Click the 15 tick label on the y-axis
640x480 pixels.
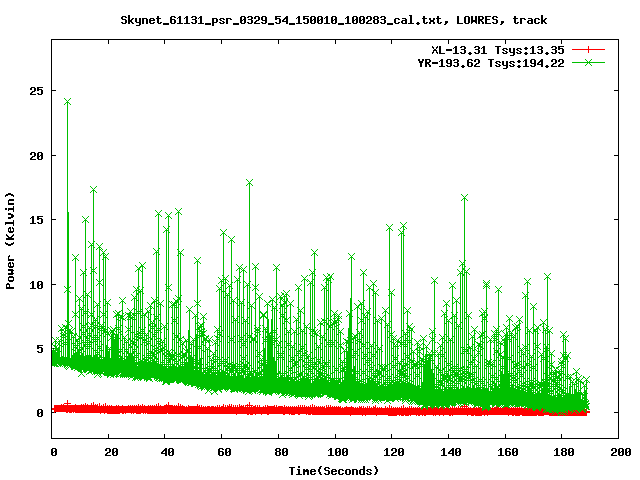(35, 220)
